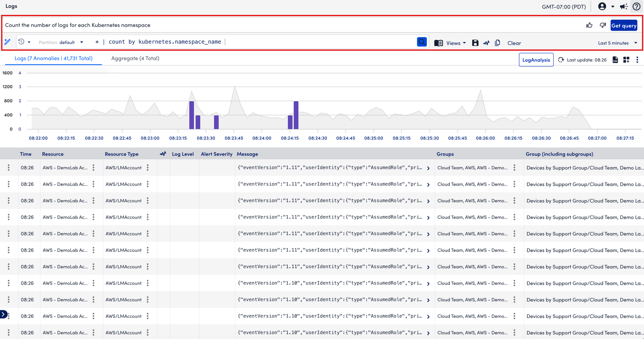Download logs as CSV
This screenshot has height=339, width=644.
pyautogui.click(x=615, y=60)
